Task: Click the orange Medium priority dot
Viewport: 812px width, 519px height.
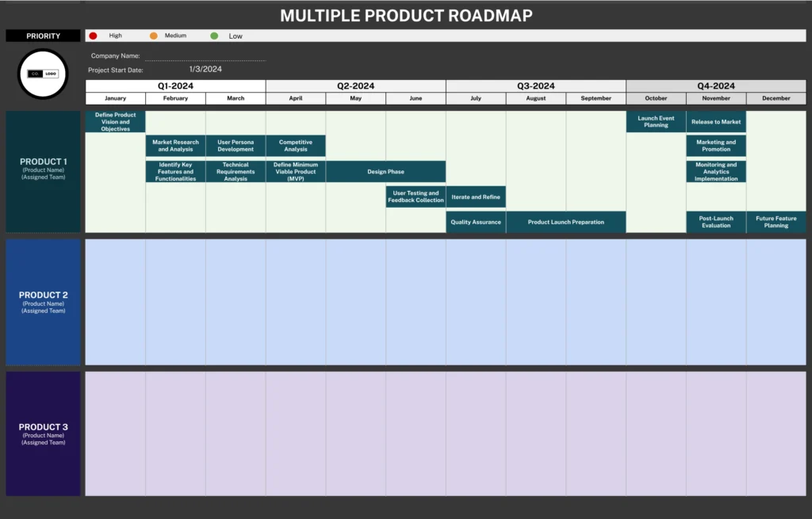Action: 154,36
